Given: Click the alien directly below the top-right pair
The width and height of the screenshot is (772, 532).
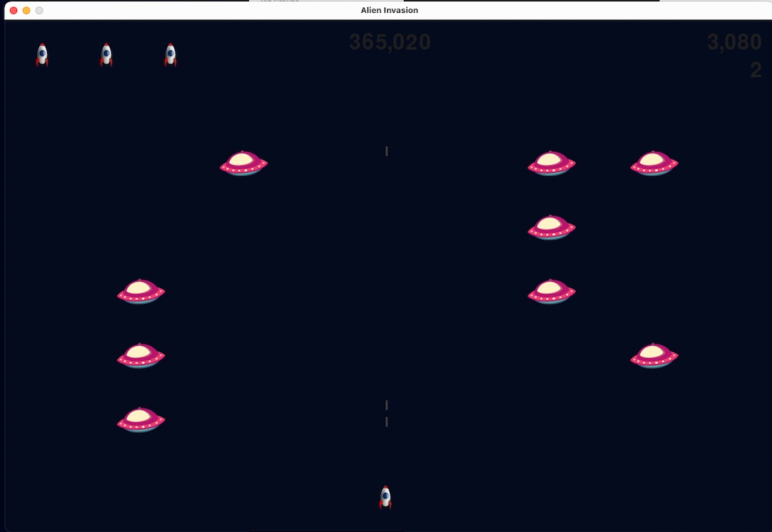Looking at the screenshot, I should pos(552,227).
